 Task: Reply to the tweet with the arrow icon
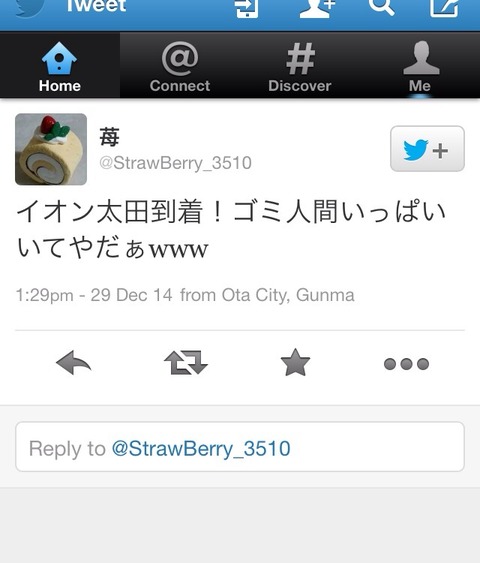click(74, 363)
